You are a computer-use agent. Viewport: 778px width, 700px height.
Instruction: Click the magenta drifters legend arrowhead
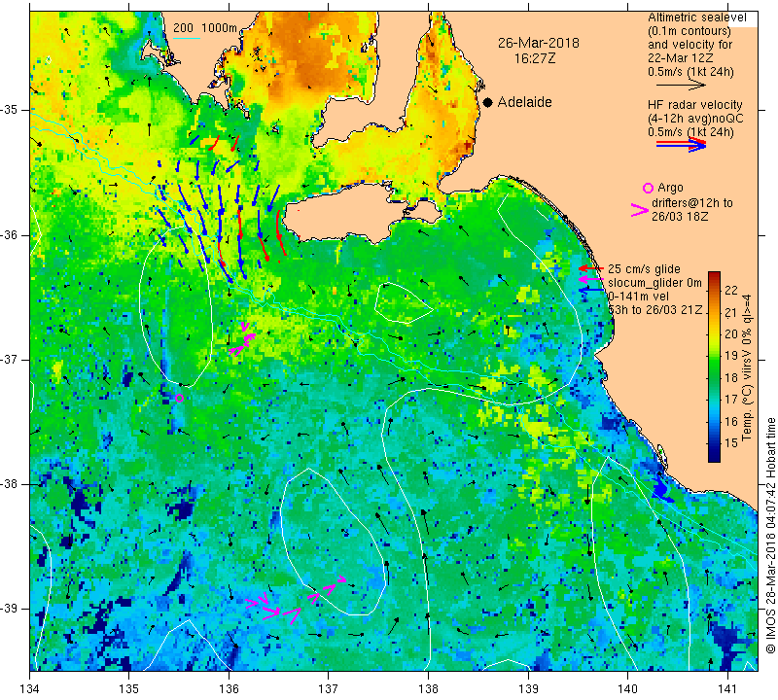tap(640, 210)
